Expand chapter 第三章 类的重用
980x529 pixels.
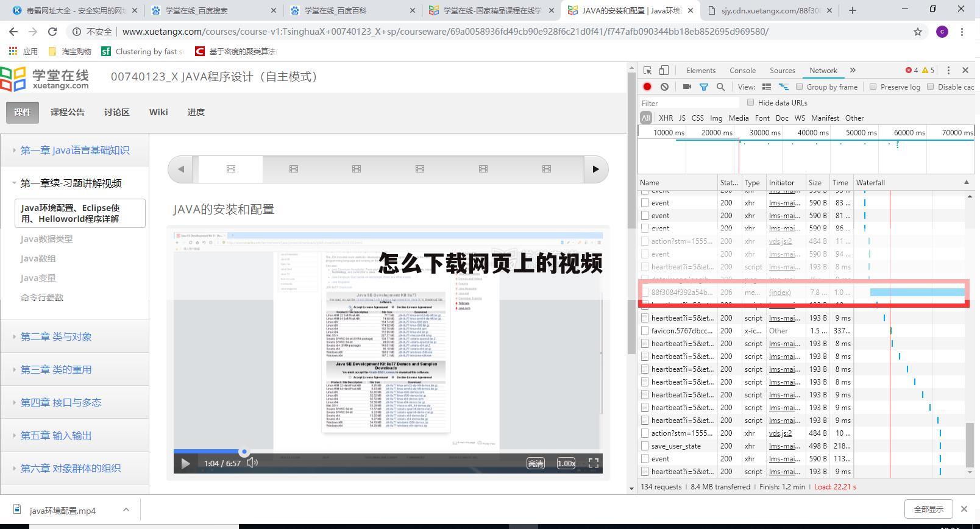point(56,369)
